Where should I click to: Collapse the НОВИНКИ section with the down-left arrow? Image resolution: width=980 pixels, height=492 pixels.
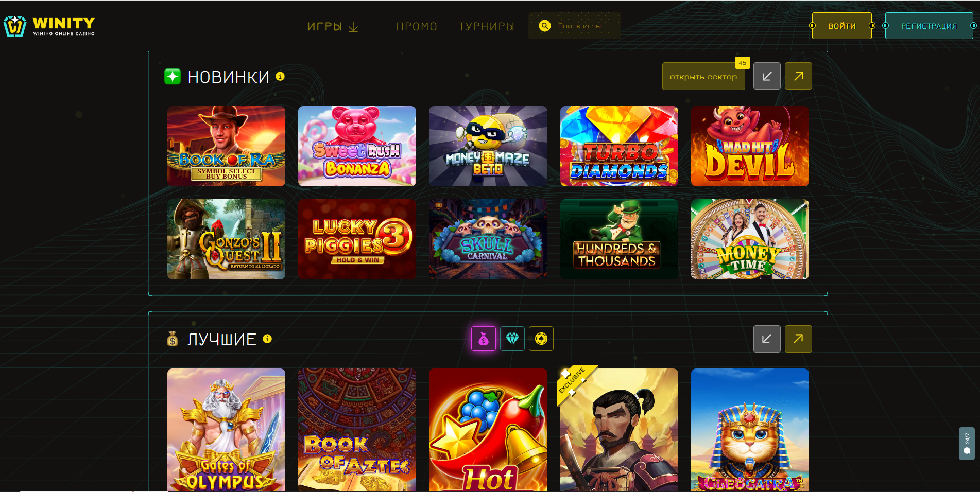[767, 76]
